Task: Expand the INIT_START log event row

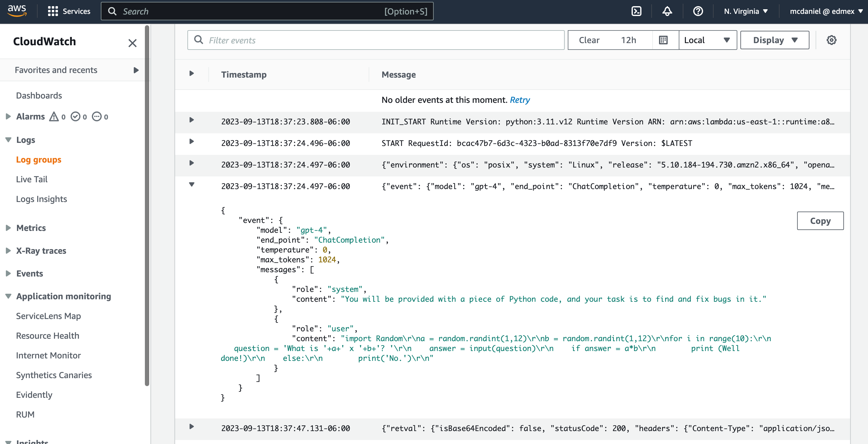Action: coord(192,120)
